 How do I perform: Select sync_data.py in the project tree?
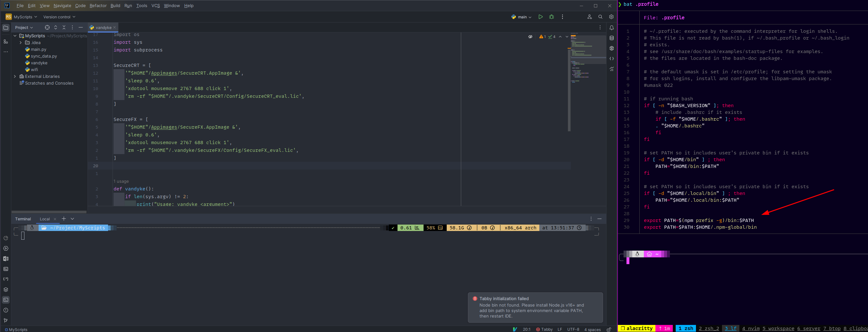coord(43,56)
